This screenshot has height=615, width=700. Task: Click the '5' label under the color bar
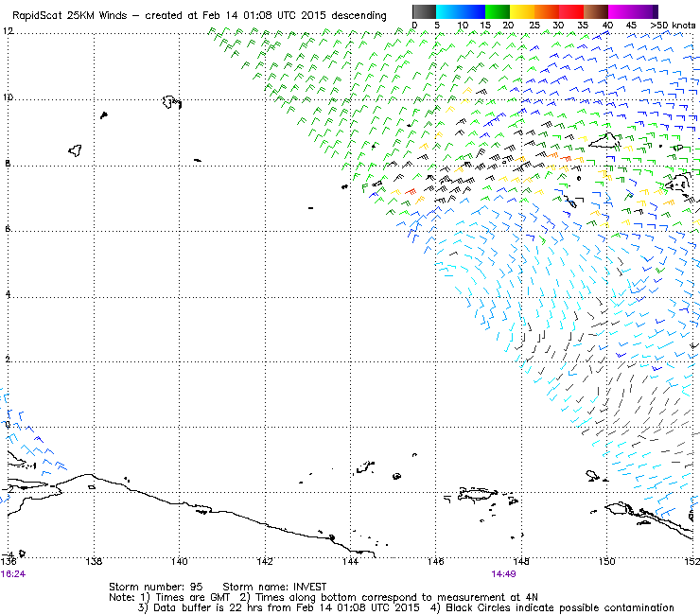(x=437, y=26)
